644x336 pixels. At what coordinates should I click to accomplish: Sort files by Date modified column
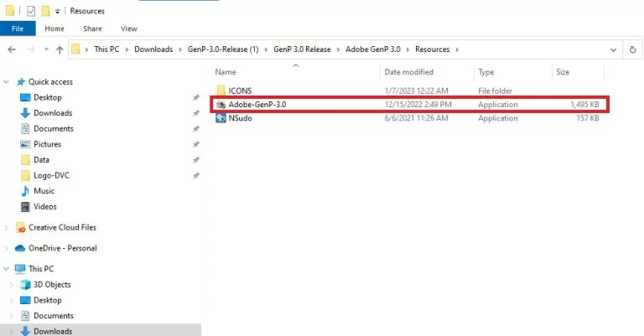(x=409, y=72)
